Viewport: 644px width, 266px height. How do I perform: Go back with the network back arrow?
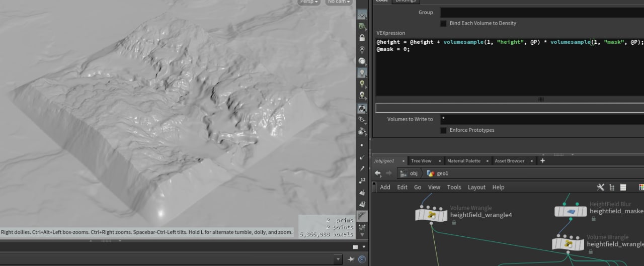(378, 173)
